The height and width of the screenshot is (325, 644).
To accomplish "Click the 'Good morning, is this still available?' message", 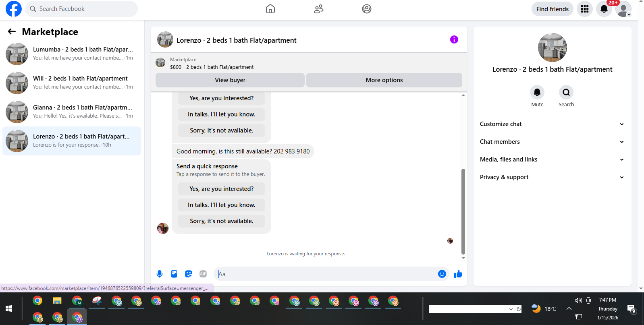I will [x=243, y=151].
